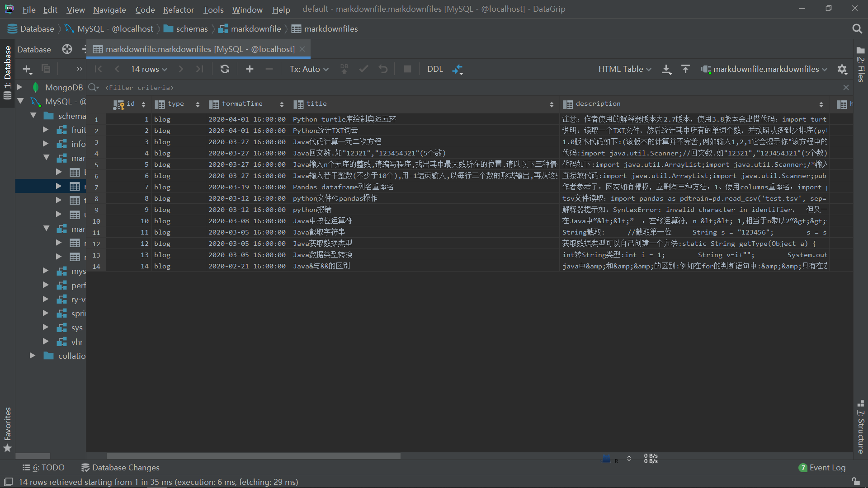
Task: Expand the vhr schema node
Action: [x=46, y=341]
